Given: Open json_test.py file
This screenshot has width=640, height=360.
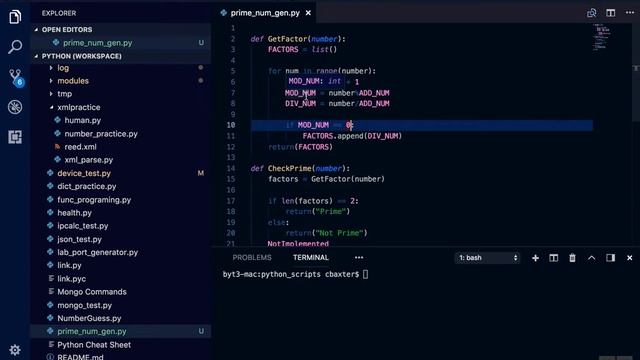Looking at the screenshot, I should point(79,240).
